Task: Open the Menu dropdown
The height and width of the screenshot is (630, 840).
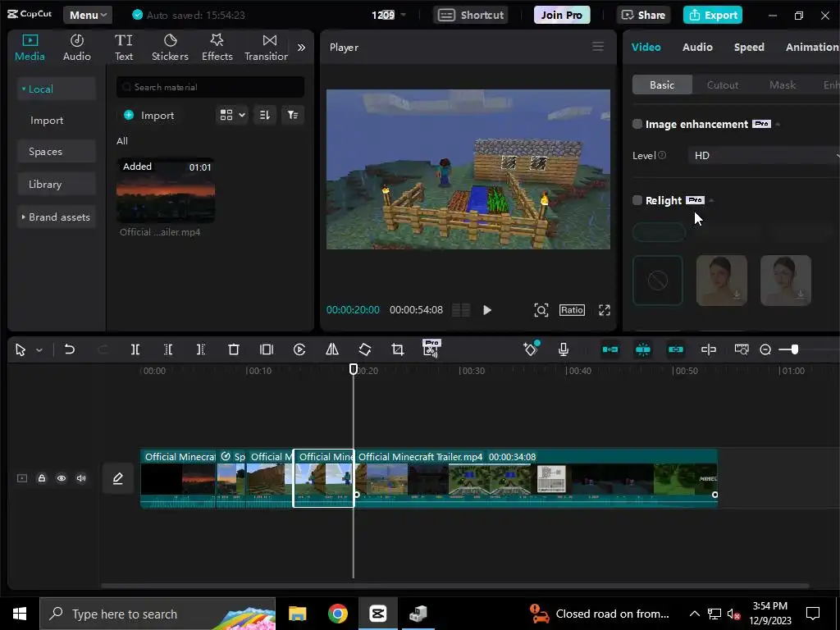Action: tap(88, 15)
